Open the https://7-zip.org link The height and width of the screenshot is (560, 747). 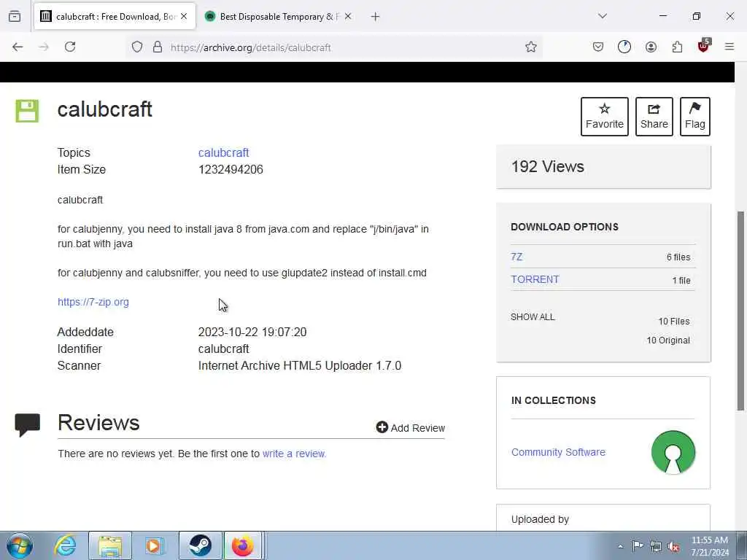click(x=93, y=302)
